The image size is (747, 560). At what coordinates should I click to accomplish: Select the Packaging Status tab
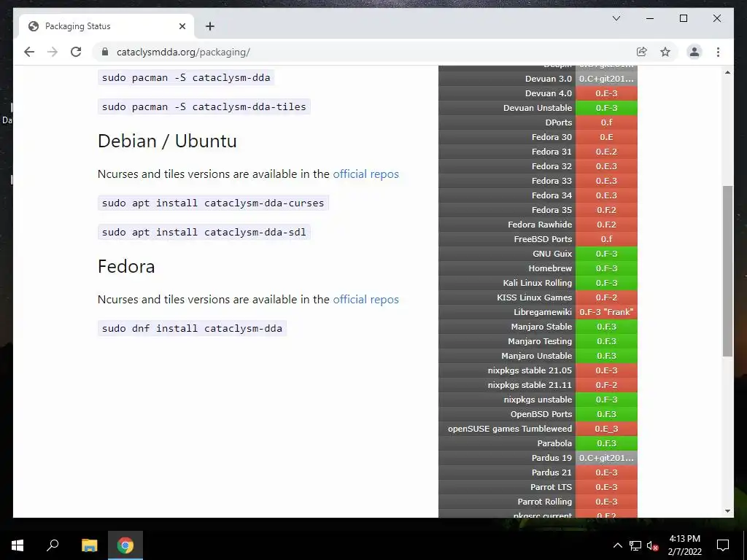107,26
